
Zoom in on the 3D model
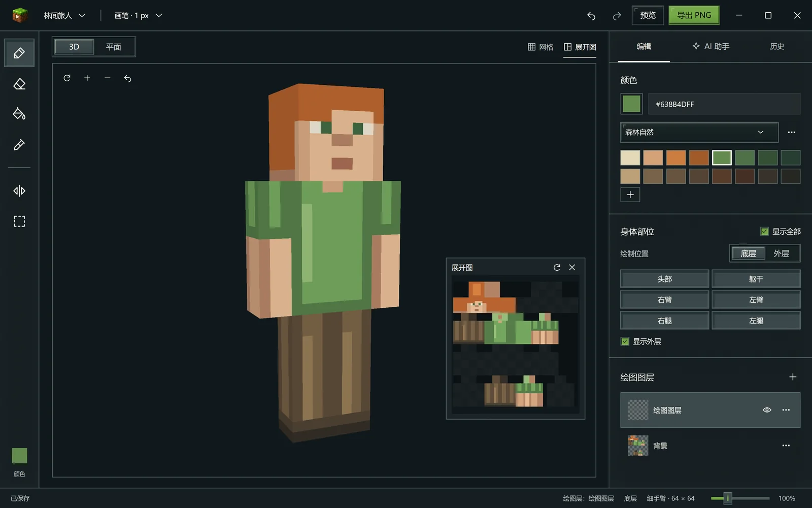tap(87, 78)
